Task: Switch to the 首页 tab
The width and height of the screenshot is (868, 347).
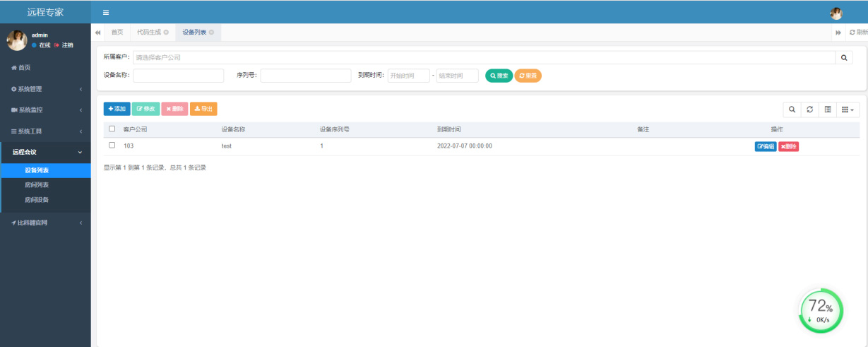Action: (x=117, y=33)
